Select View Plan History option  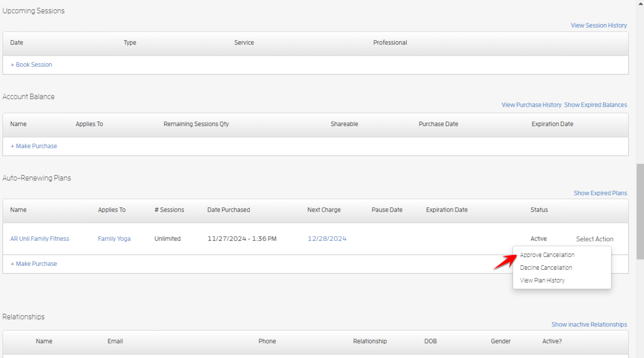542,281
